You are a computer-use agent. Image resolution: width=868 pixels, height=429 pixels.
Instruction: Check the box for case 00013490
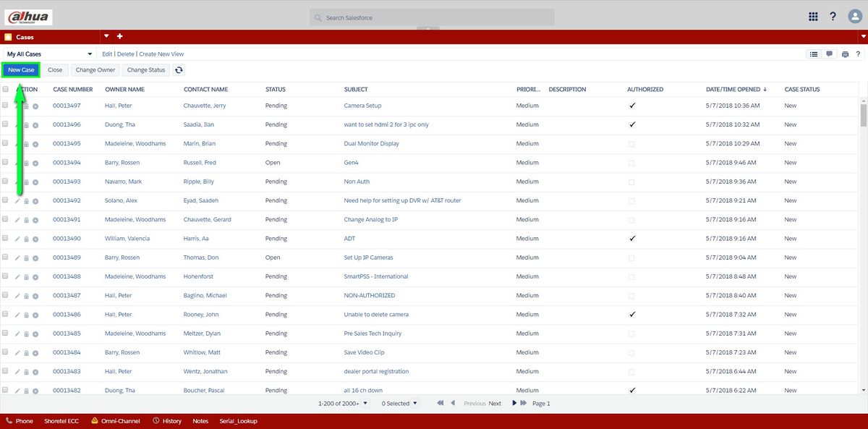(6, 239)
